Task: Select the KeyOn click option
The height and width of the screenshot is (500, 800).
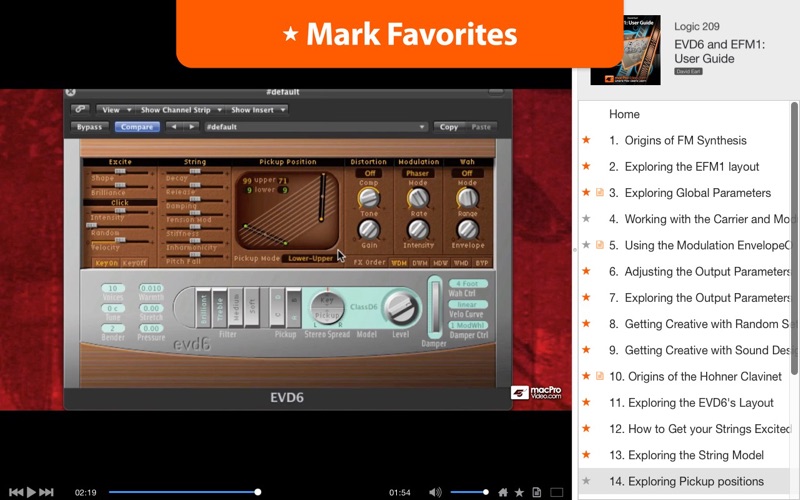Action: click(106, 263)
